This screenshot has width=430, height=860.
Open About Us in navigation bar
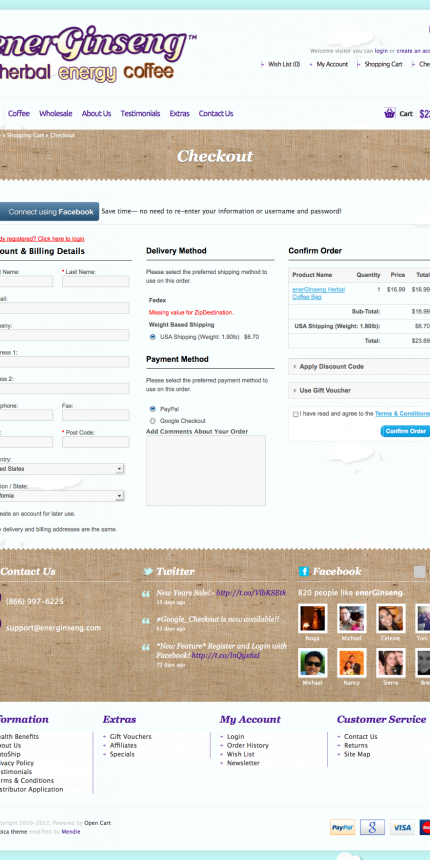(96, 114)
